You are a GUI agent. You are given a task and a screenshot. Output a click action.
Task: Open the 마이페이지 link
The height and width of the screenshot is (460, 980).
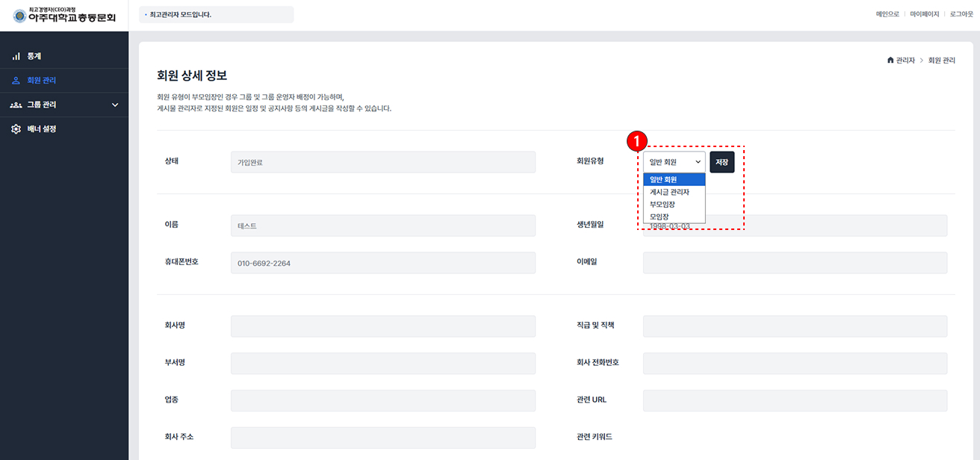coord(925,14)
